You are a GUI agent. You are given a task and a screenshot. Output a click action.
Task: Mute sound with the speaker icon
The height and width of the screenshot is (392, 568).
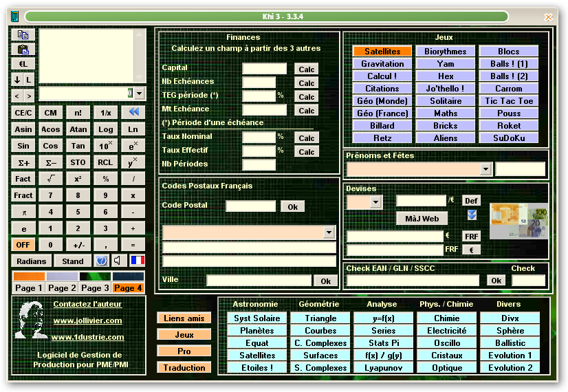(x=117, y=261)
